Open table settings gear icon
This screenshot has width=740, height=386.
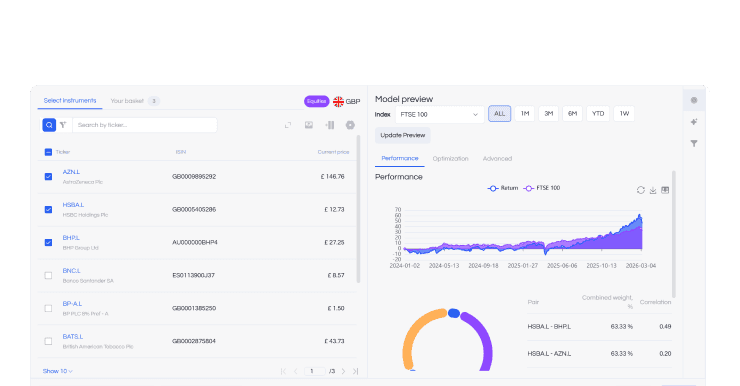[x=350, y=125]
